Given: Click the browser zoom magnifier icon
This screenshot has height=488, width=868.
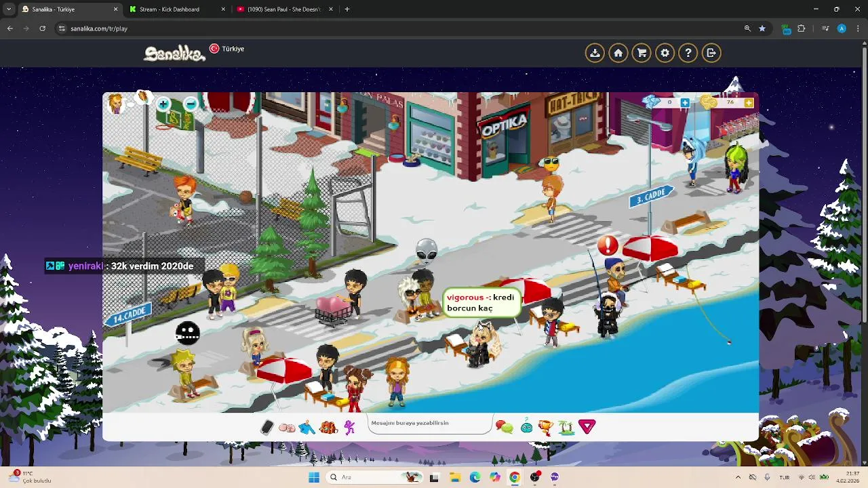Looking at the screenshot, I should pos(747,28).
